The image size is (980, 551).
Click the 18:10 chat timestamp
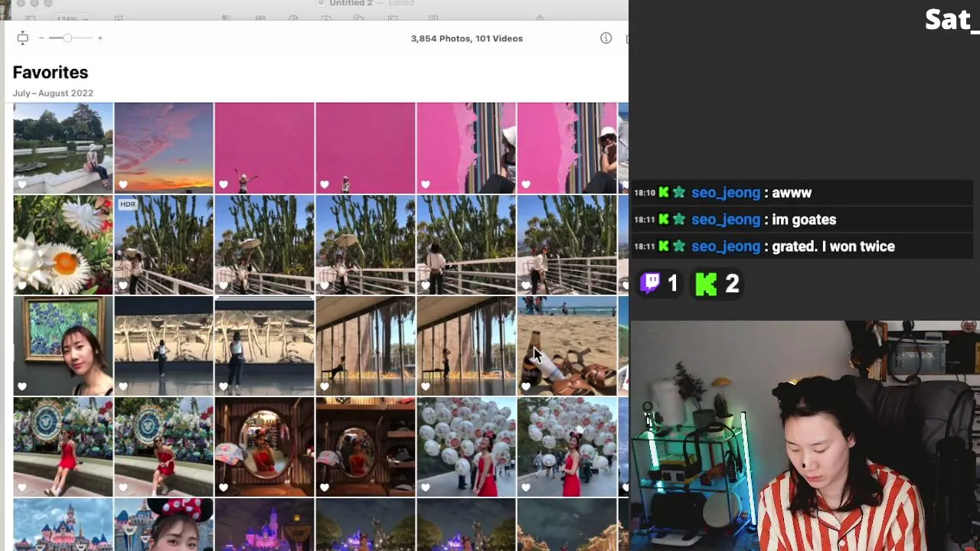coord(645,193)
